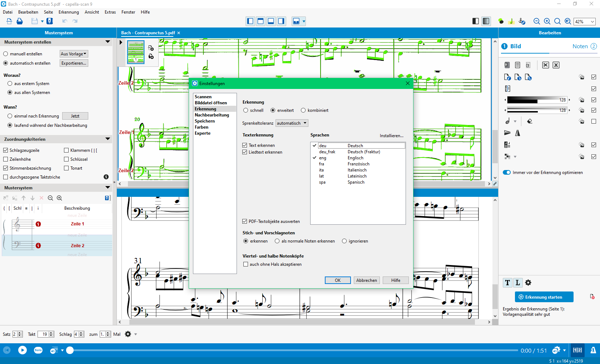Screen dimensions: 600x364
Task: Check the Zeilenhöhe criterion checkbox
Action: [x=5, y=159]
